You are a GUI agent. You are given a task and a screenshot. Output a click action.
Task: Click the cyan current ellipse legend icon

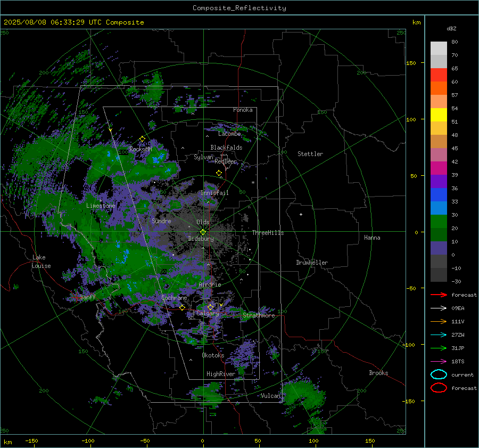pyautogui.click(x=439, y=374)
